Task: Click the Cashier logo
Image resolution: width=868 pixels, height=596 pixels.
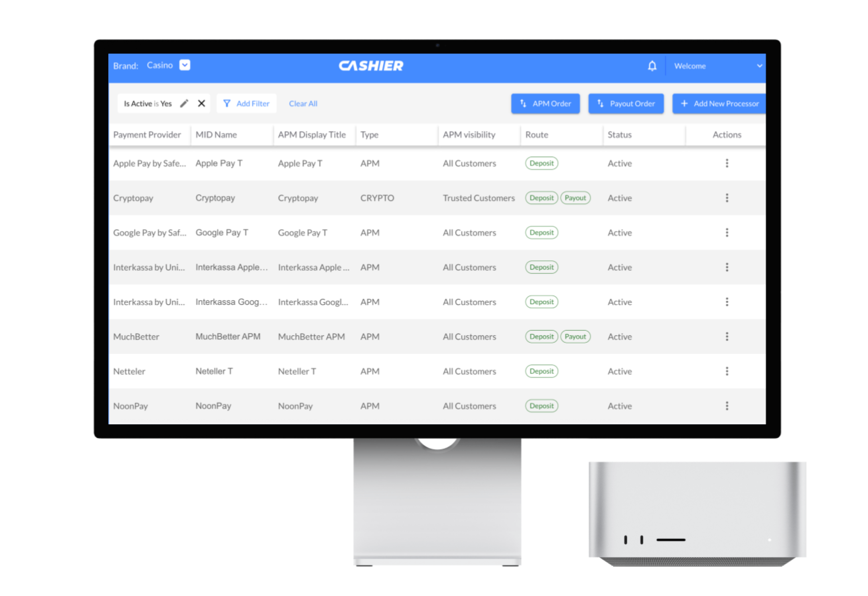Action: pyautogui.click(x=371, y=66)
